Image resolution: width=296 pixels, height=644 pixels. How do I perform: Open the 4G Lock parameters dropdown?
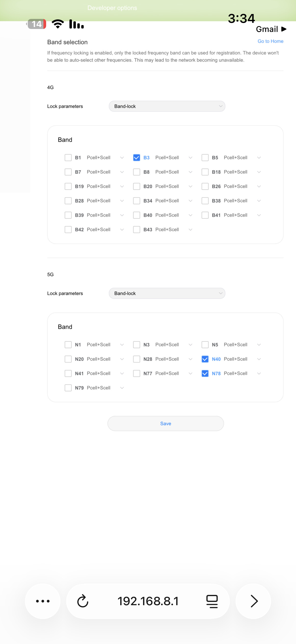click(x=167, y=106)
